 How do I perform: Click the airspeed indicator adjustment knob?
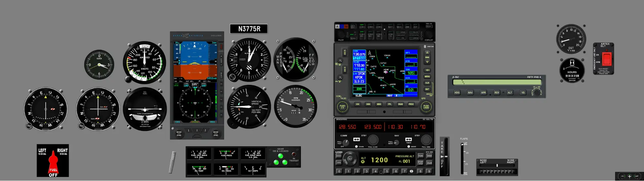coord(129,79)
